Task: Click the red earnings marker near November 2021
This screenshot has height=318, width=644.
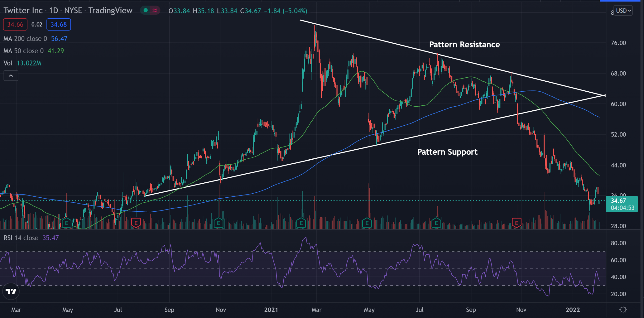Action: pyautogui.click(x=517, y=223)
